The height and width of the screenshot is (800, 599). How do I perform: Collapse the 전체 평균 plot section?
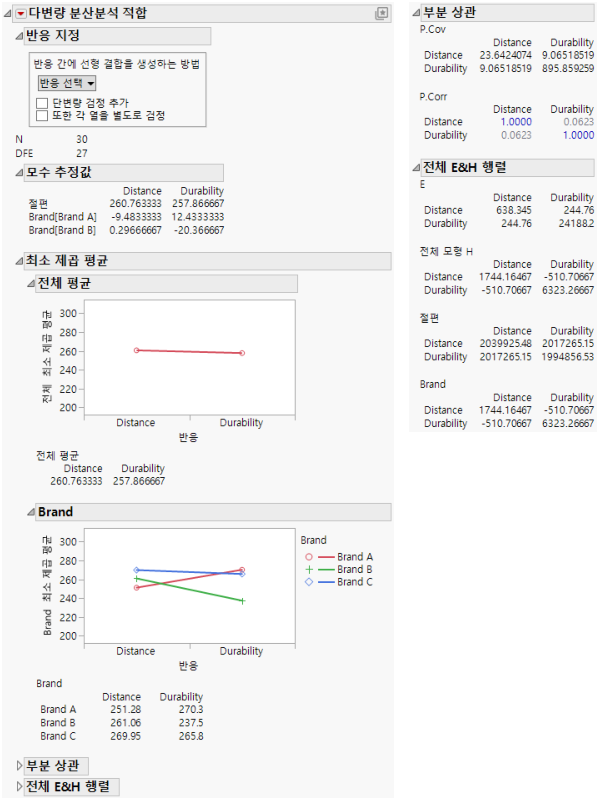[x=31, y=284]
